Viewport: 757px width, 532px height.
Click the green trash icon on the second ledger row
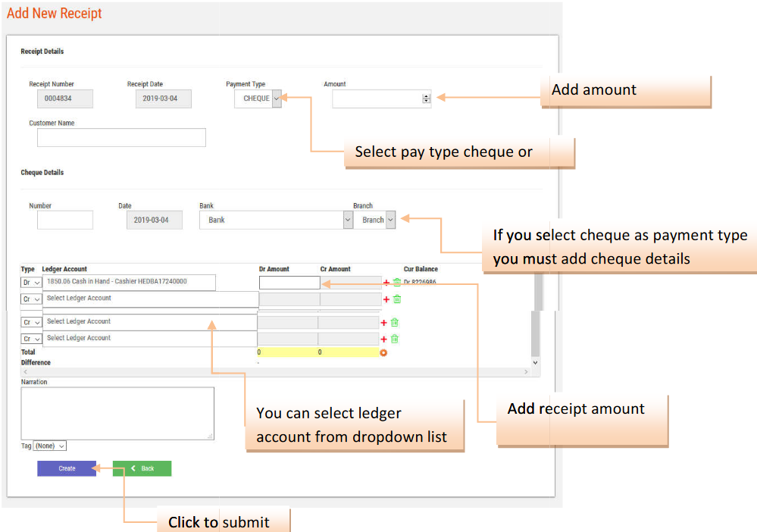coord(396,299)
